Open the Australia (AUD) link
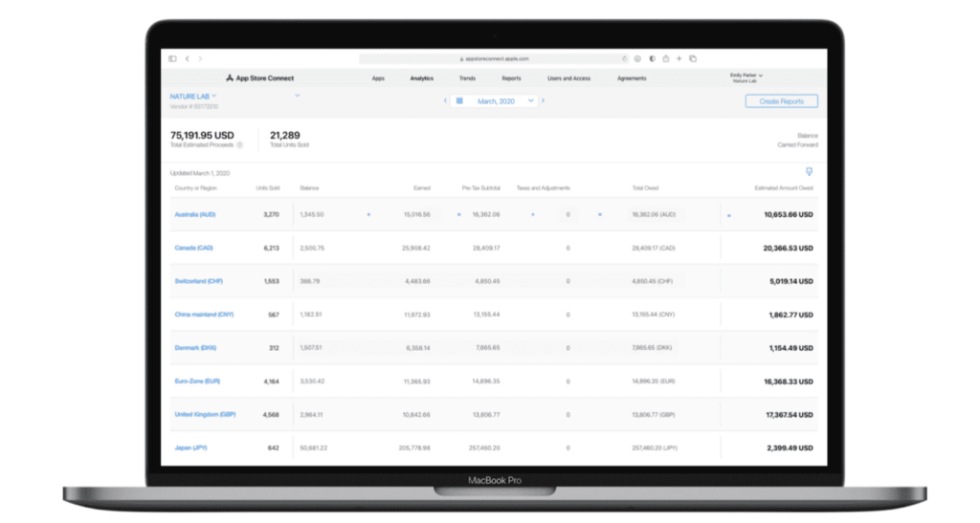Screen dimensions: 980x523 tap(195, 215)
